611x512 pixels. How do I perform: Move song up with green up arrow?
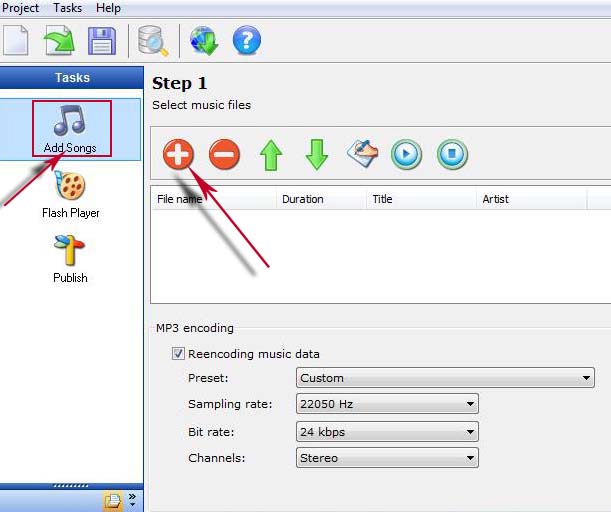[271, 155]
